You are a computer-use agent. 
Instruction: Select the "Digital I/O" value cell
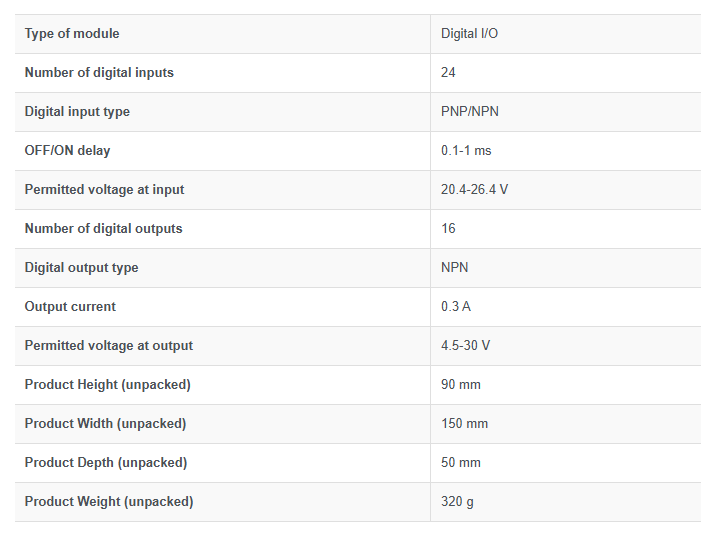coord(469,34)
